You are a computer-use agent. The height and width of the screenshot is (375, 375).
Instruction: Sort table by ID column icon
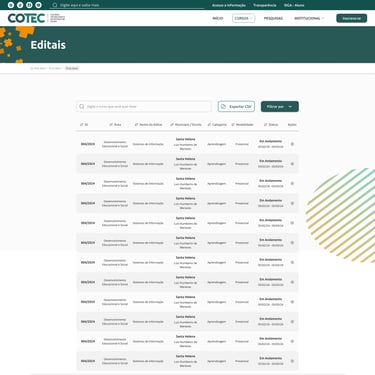[x=82, y=124]
